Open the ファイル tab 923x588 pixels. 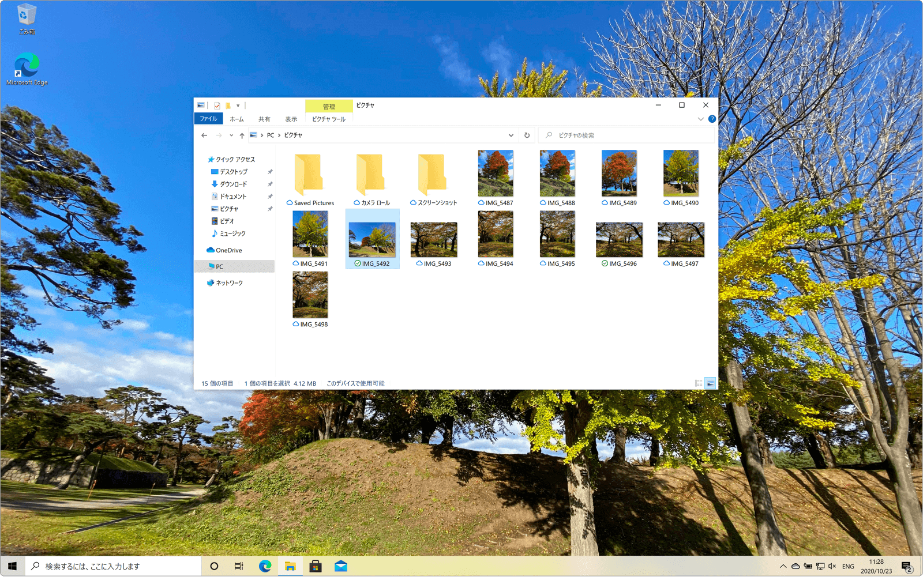[x=208, y=119]
